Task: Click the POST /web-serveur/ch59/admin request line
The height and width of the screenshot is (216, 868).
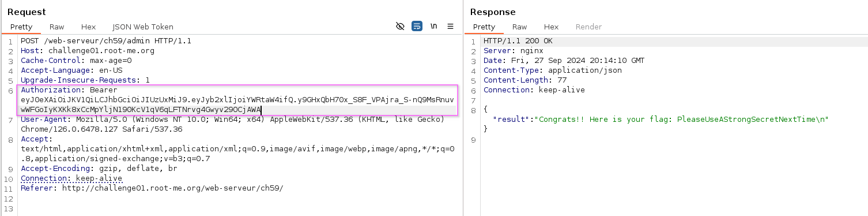Action: pos(106,41)
